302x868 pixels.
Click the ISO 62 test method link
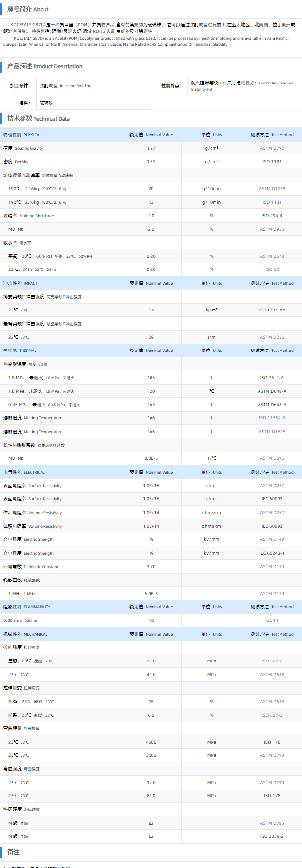tap(272, 269)
